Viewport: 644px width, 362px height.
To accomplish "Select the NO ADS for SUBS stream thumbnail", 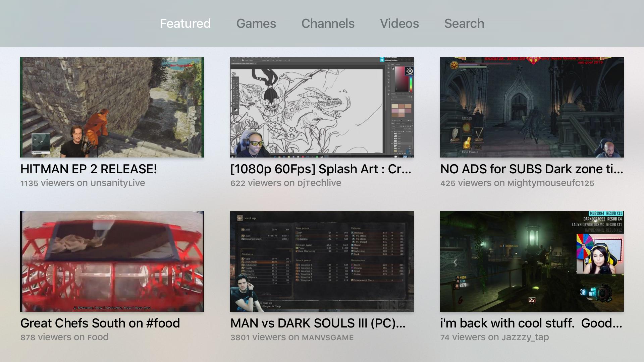I will point(532,107).
